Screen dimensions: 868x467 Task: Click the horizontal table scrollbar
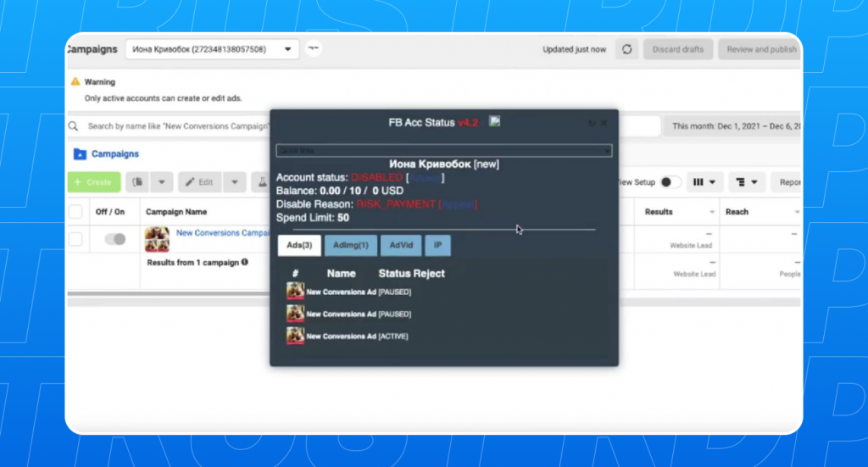(x=169, y=294)
